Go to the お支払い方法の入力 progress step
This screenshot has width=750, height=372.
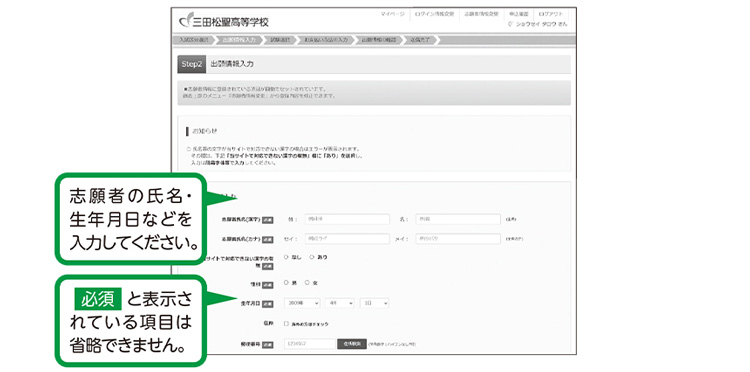point(325,40)
